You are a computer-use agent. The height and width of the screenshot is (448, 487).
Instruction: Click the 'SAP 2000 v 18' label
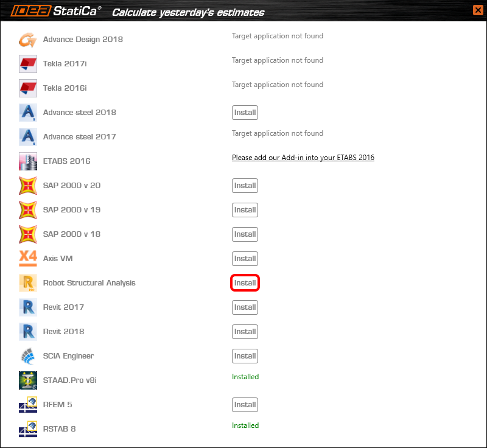click(x=72, y=234)
